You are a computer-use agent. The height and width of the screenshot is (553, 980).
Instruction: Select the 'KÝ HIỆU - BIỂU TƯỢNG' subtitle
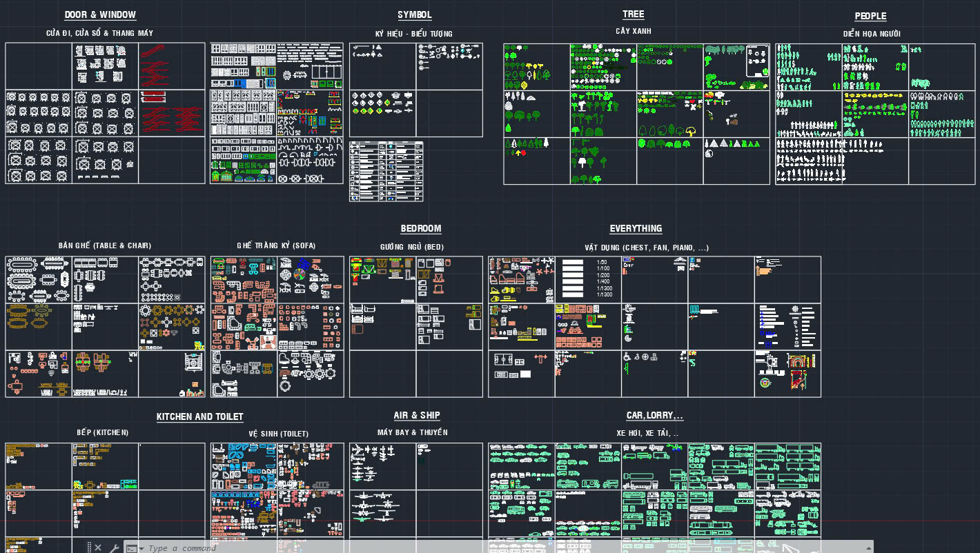(x=414, y=34)
